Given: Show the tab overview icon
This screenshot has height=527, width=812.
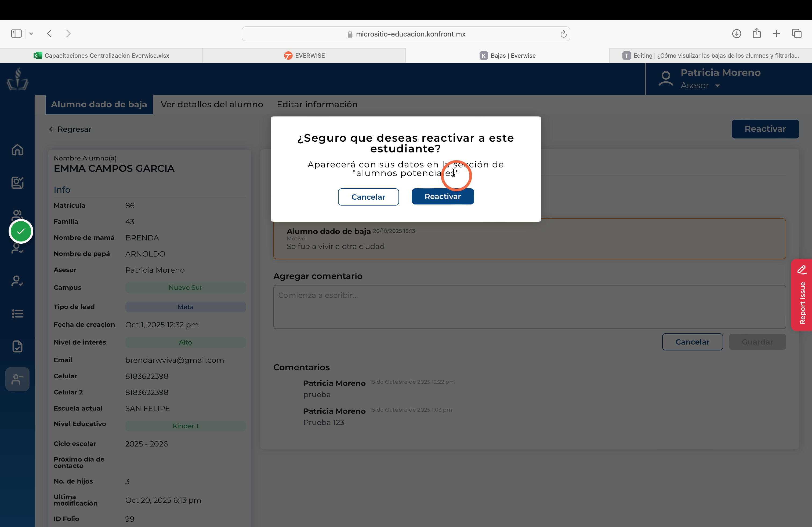Looking at the screenshot, I should (797, 33).
